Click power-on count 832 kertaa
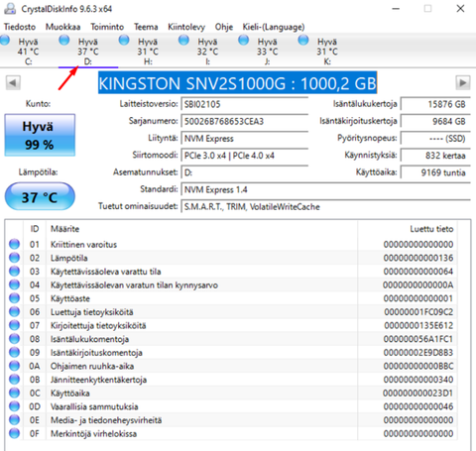 pyautogui.click(x=435, y=156)
